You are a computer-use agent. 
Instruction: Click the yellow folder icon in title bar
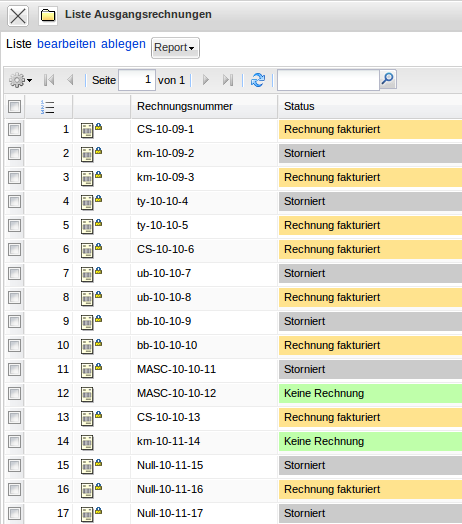pyautogui.click(x=48, y=15)
